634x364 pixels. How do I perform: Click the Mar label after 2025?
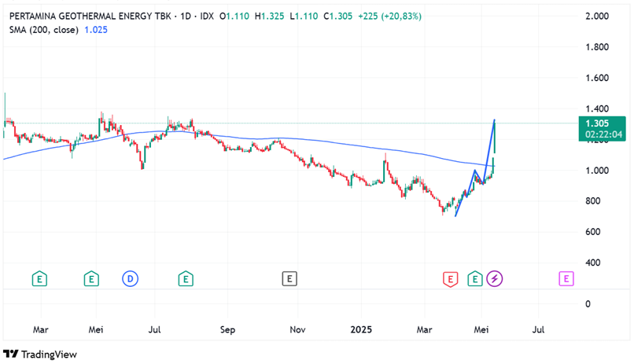[424, 329]
